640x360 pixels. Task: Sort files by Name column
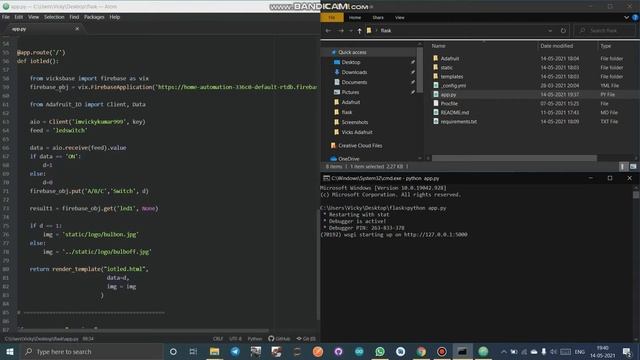coord(439,46)
